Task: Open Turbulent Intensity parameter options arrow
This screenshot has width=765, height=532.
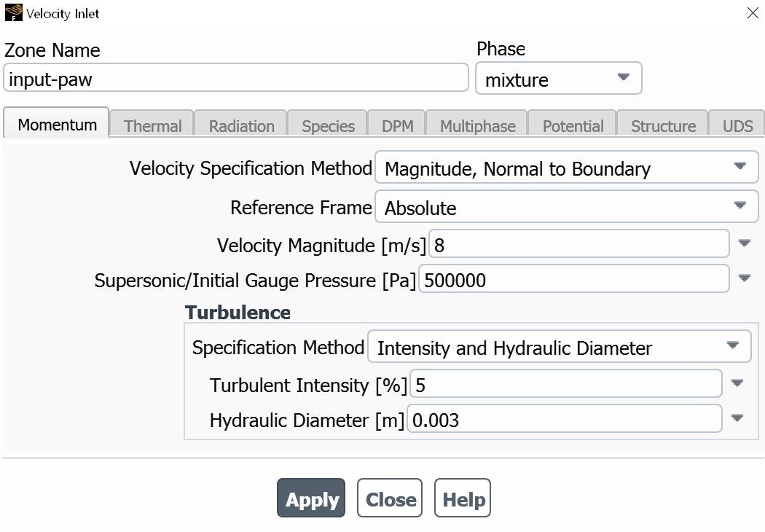Action: coord(737,383)
